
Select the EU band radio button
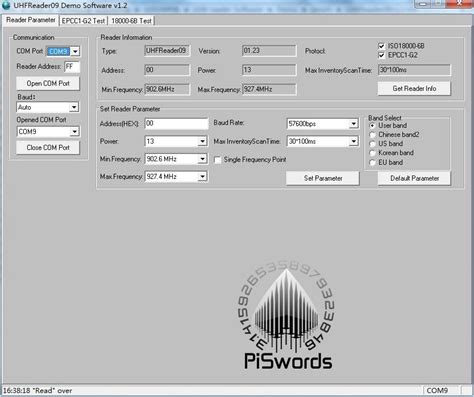[x=372, y=163]
